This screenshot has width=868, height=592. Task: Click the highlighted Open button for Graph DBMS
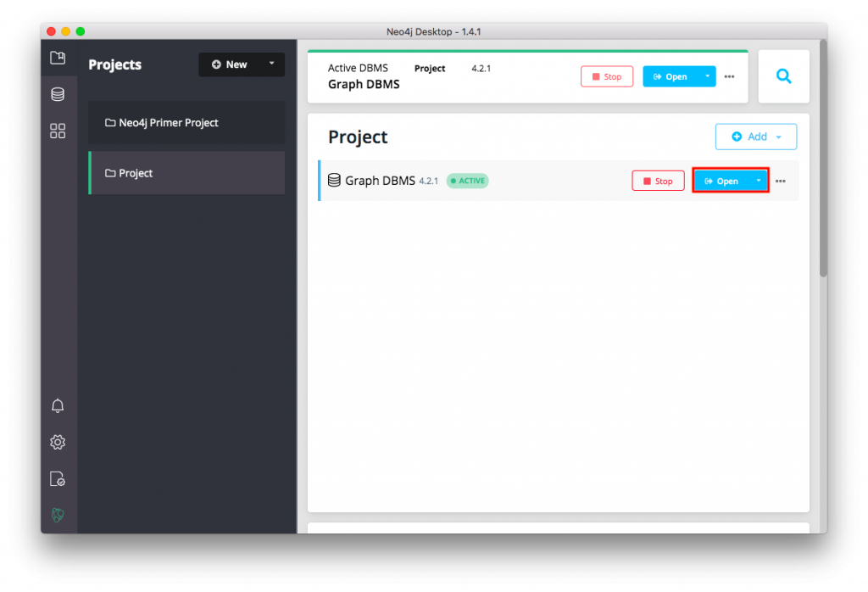721,181
